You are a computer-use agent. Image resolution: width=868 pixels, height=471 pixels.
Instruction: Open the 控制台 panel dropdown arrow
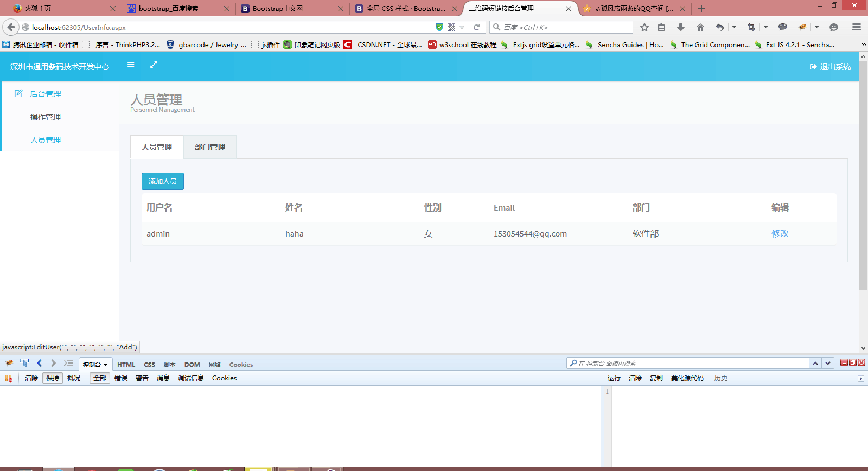click(106, 365)
